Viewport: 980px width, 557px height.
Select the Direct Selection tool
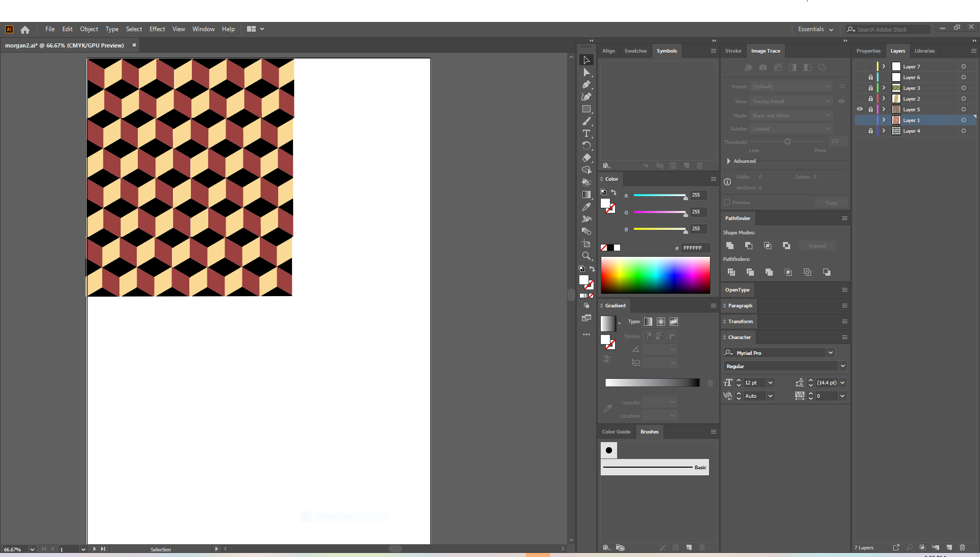[586, 72]
